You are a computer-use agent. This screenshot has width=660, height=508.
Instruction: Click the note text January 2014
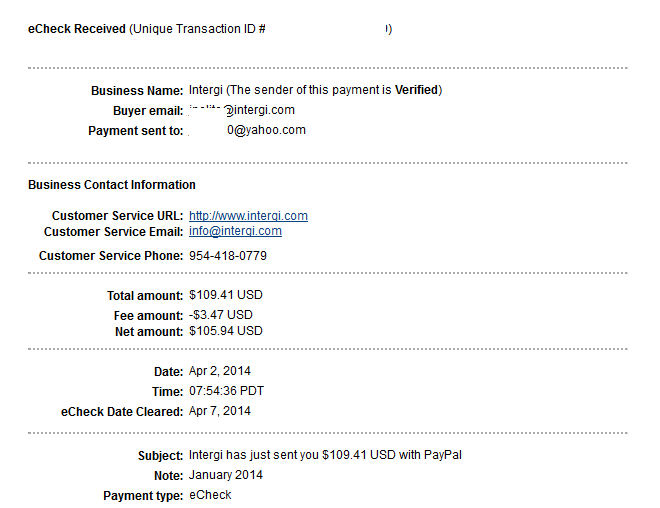tap(226, 475)
